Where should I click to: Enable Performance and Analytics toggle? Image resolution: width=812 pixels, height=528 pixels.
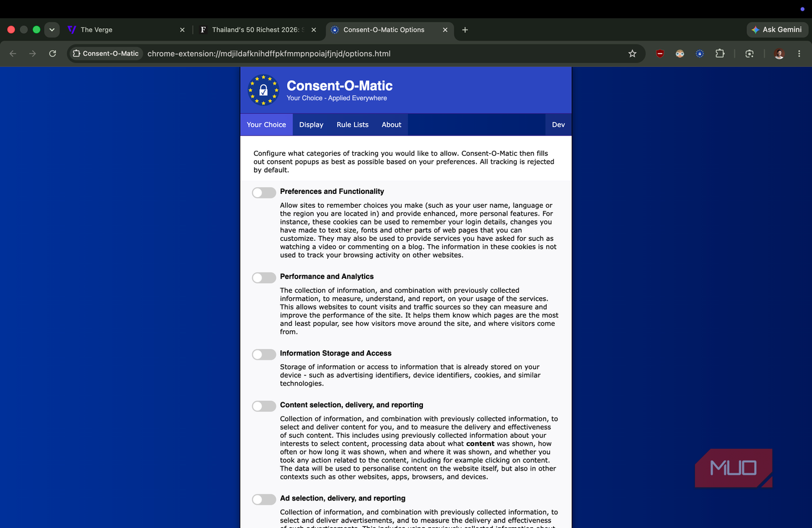264,278
